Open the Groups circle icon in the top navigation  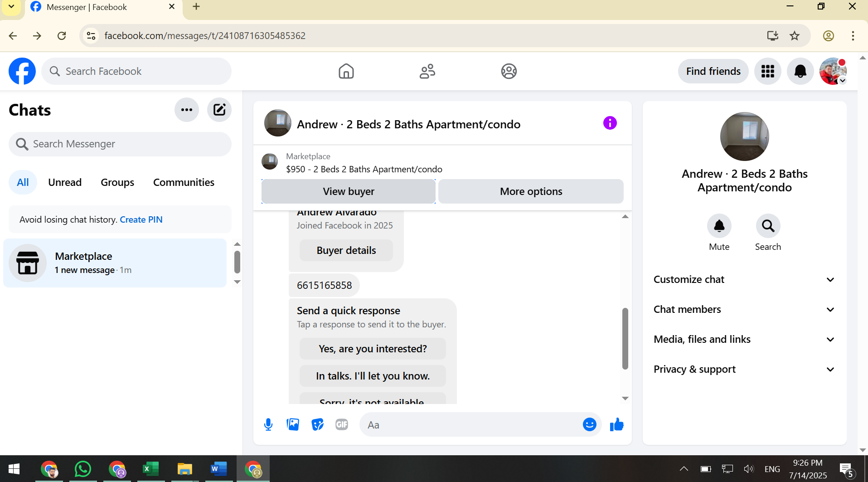pos(509,71)
